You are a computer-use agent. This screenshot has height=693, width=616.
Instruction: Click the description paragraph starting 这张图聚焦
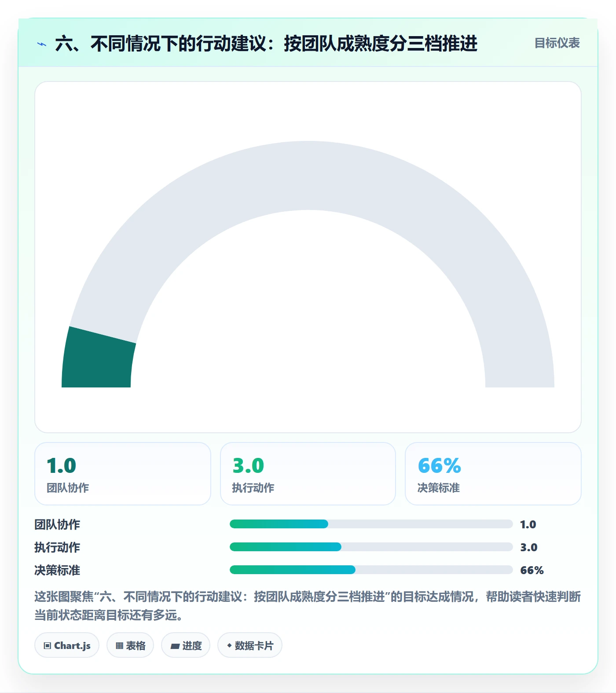(308, 606)
